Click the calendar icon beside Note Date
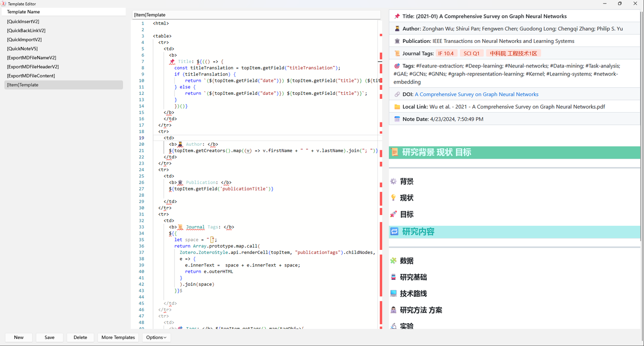Viewport: 644px width, 346px height. (397, 119)
